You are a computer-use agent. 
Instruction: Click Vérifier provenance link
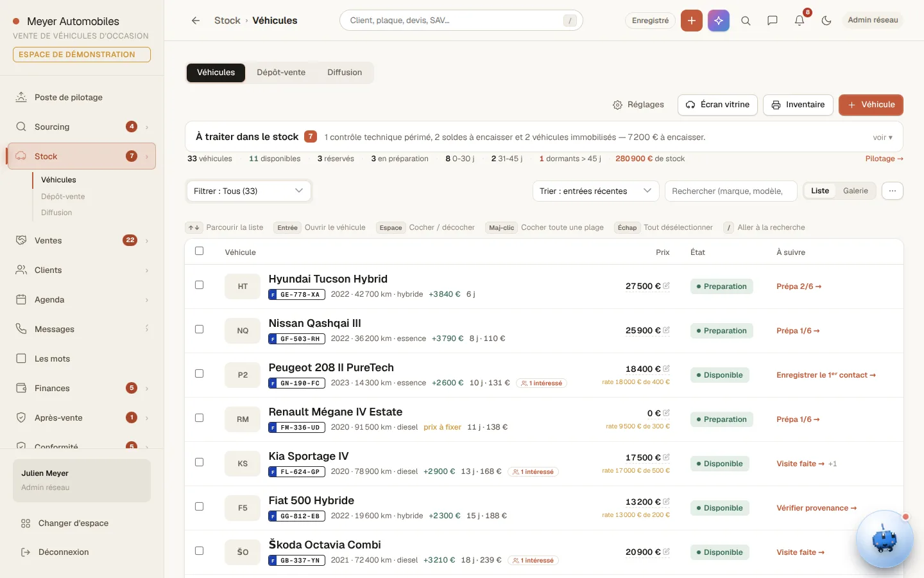816,508
